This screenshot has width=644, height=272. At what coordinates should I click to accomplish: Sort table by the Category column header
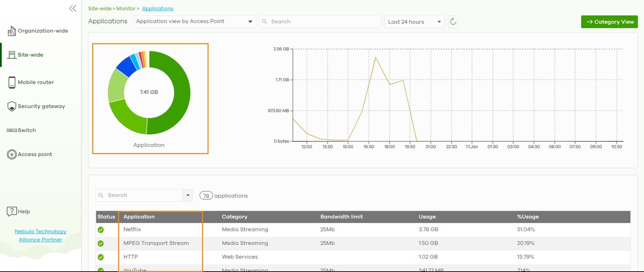point(234,217)
